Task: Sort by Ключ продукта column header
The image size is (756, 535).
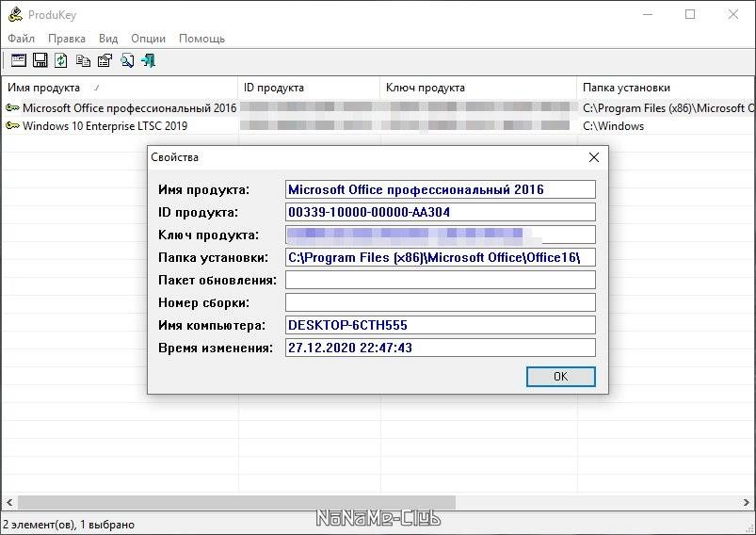Action: point(478,88)
